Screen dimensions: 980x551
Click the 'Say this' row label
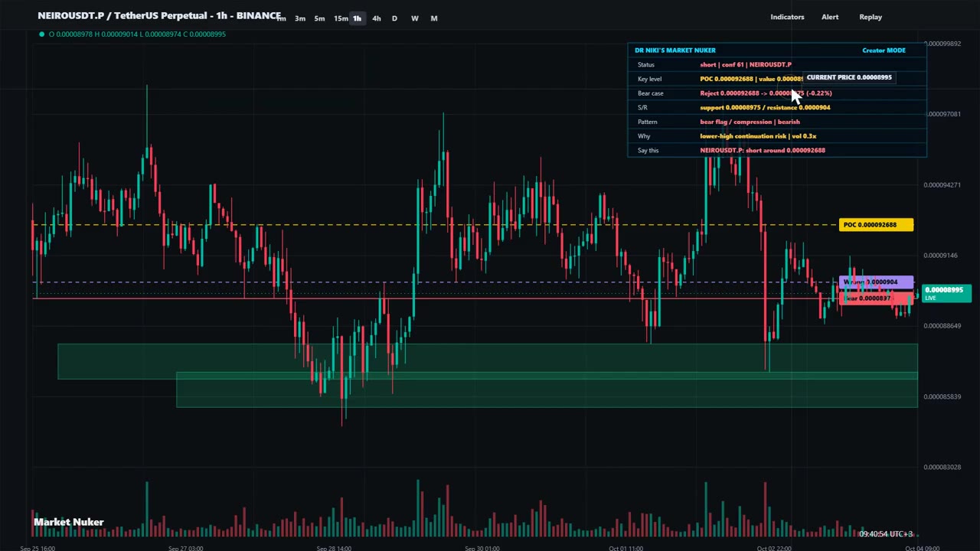648,151
